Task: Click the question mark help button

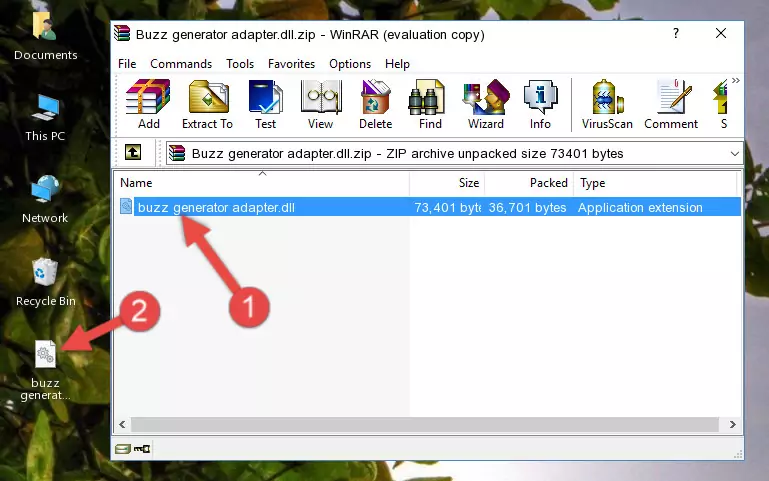Action: 676,33
